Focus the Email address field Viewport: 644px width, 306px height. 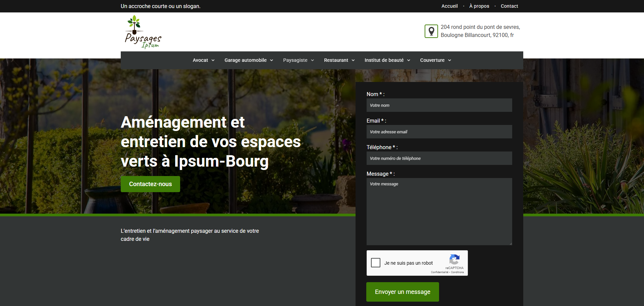439,132
